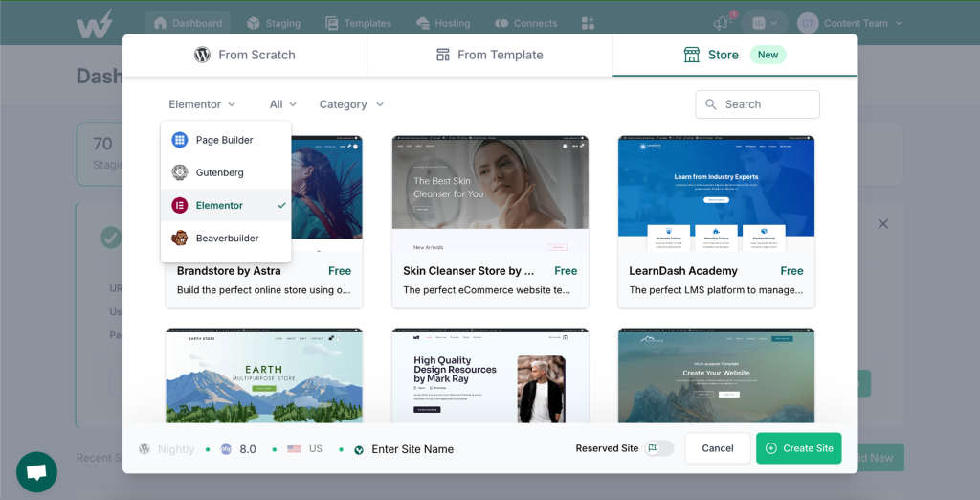Click the store icon on Store tab
The width and height of the screenshot is (980, 500).
coord(691,55)
